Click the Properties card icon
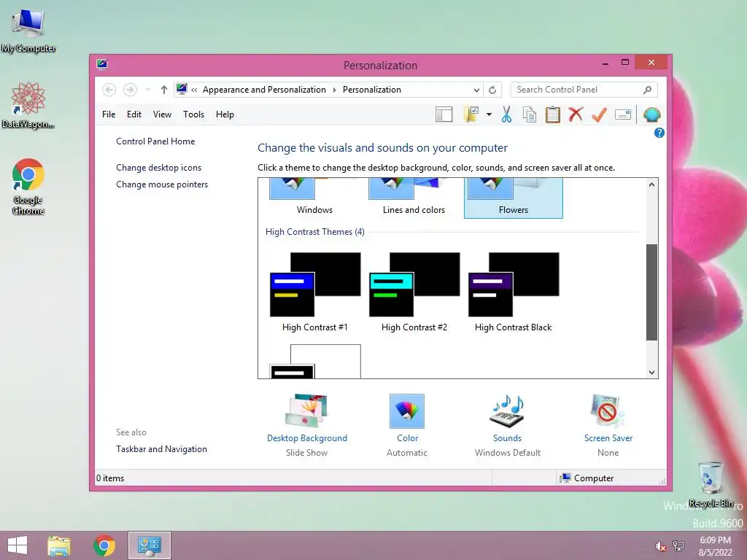Image resolution: width=747 pixels, height=560 pixels. click(x=623, y=114)
